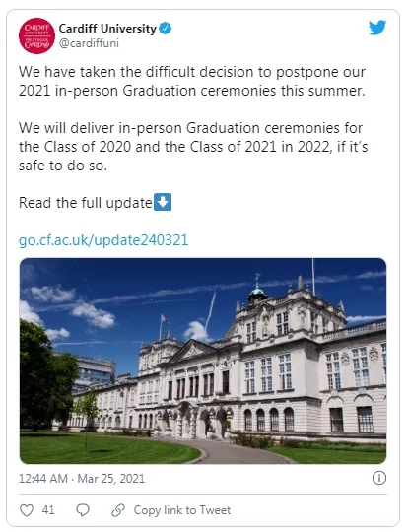The height and width of the screenshot is (532, 408).
Task: Click the down arrow emoji
Action: (163, 202)
